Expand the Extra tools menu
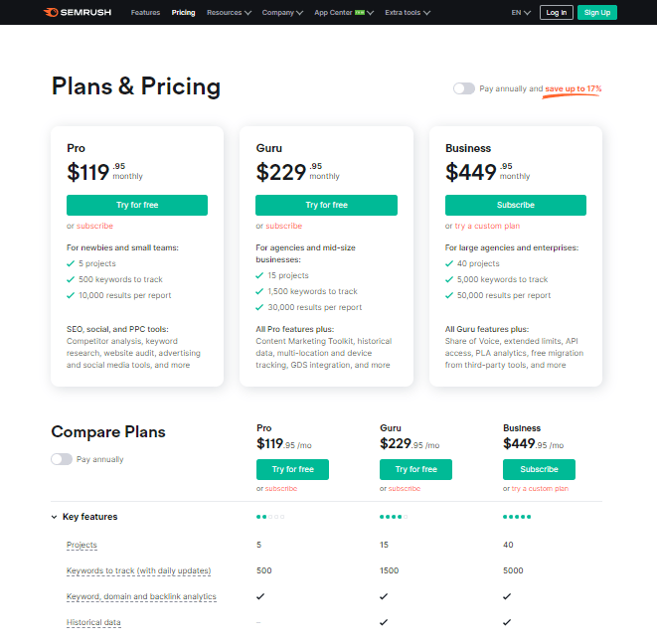The width and height of the screenshot is (657, 644). pos(408,13)
